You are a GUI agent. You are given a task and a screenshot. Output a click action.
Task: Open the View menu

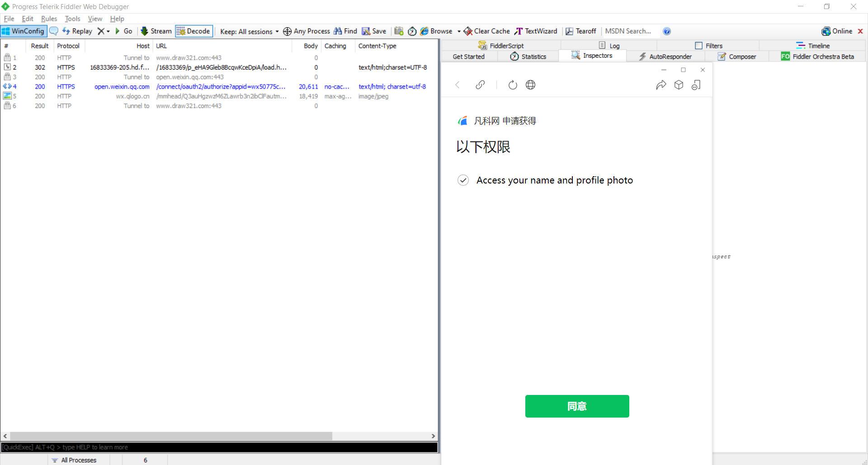[95, 19]
